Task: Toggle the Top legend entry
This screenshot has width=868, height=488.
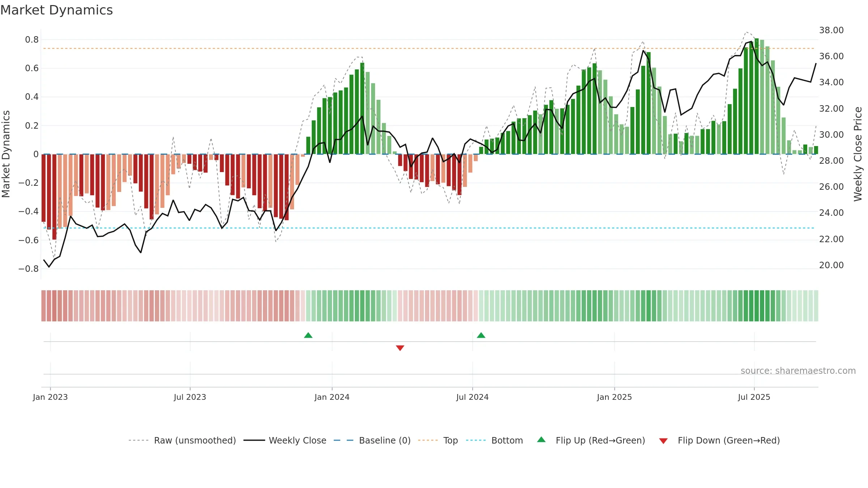Action: coord(438,440)
